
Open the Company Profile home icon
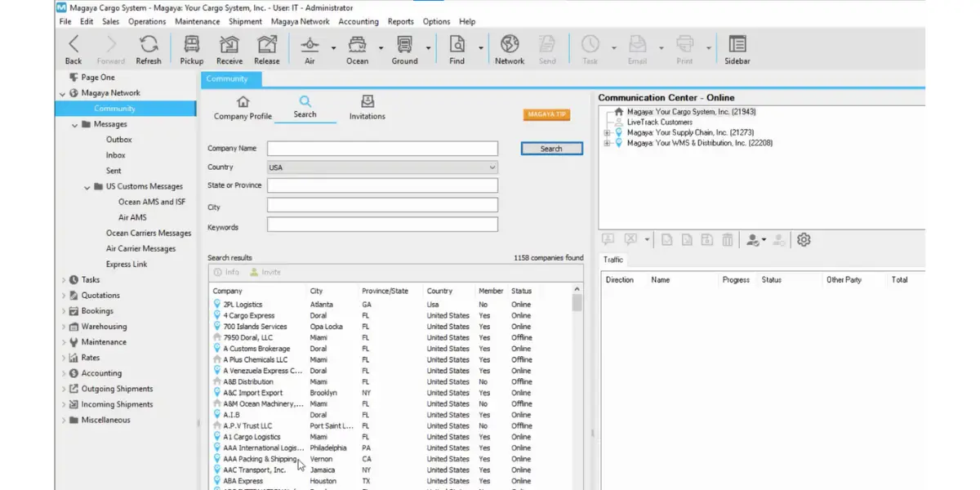click(243, 102)
